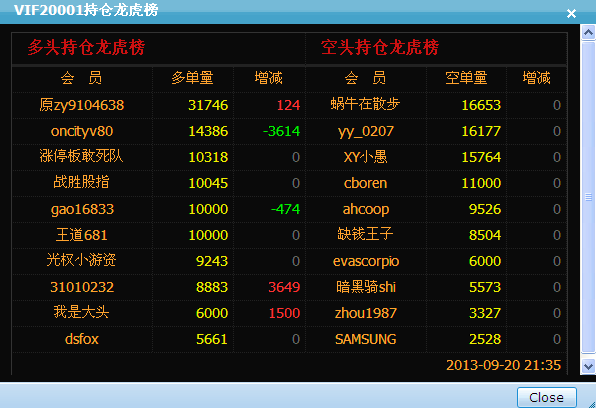The height and width of the screenshot is (408, 596).
Task: Close the VIF20001 dialog via X icon
Action: click(x=571, y=14)
